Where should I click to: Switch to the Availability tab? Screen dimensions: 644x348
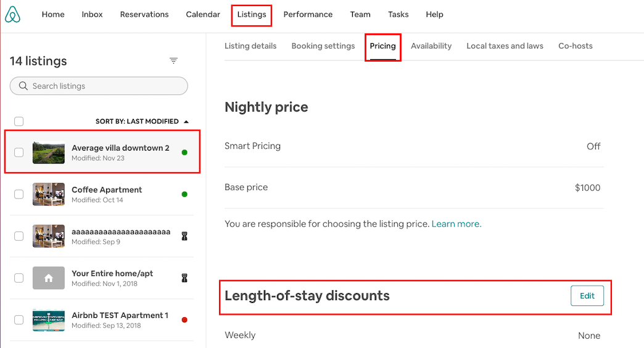click(x=431, y=46)
